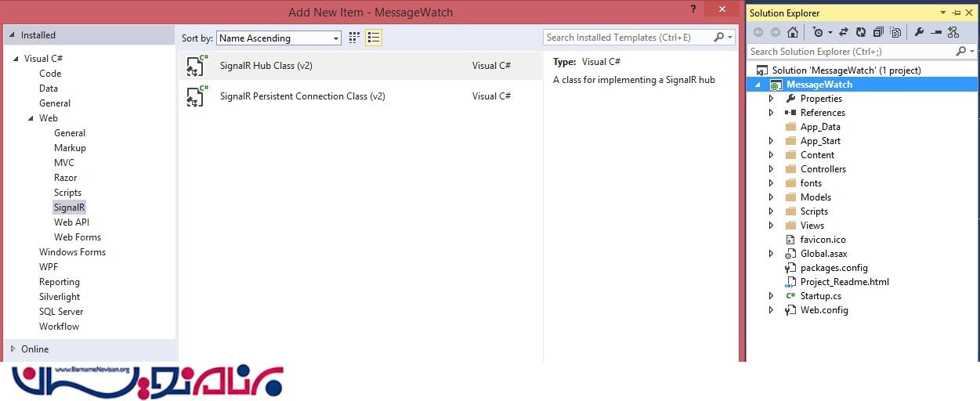Open the Pending Changes Filter clock icon
The width and height of the screenshot is (980, 401).
[x=817, y=32]
